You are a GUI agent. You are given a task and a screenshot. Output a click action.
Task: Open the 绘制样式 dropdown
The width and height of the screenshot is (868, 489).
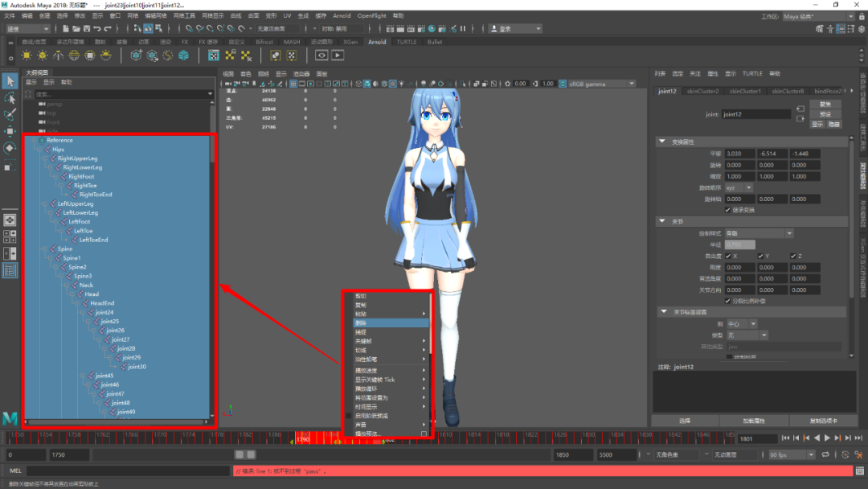pos(759,233)
